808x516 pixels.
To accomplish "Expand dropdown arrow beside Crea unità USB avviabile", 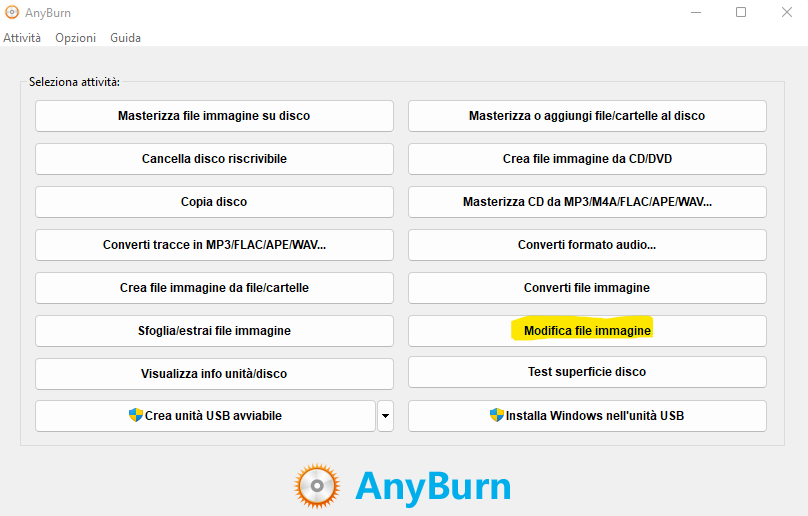I will (x=385, y=416).
